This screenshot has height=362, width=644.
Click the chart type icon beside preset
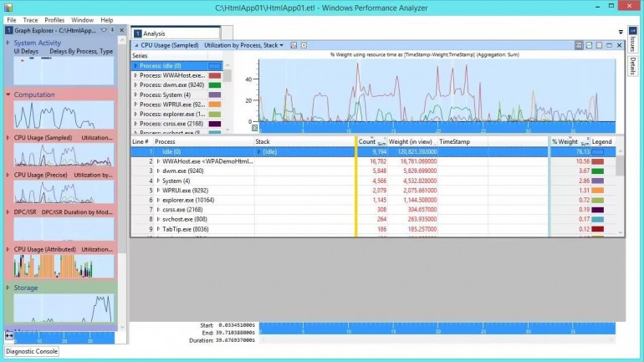coord(294,45)
